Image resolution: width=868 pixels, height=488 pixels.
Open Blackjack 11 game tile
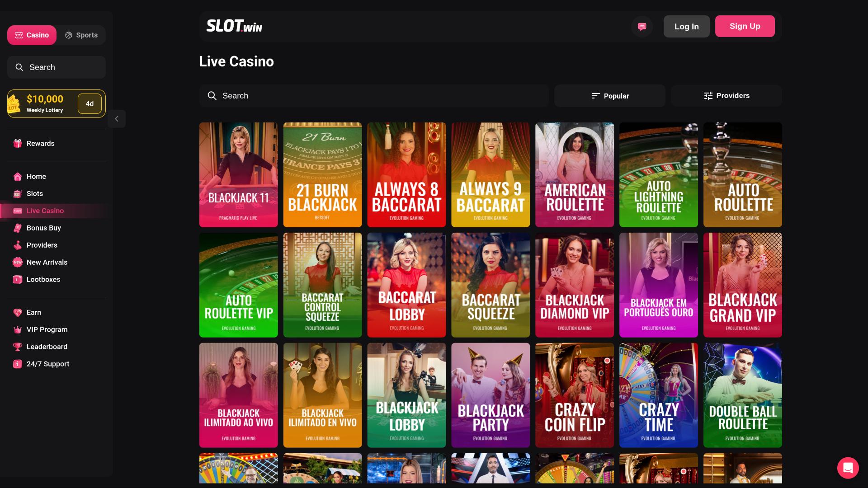coord(239,175)
